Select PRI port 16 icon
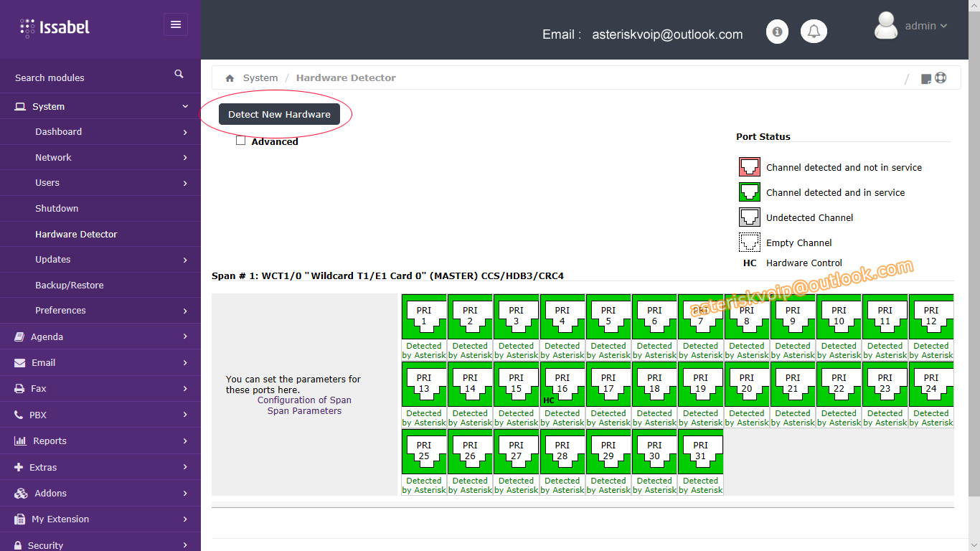980x551 pixels. coord(562,384)
